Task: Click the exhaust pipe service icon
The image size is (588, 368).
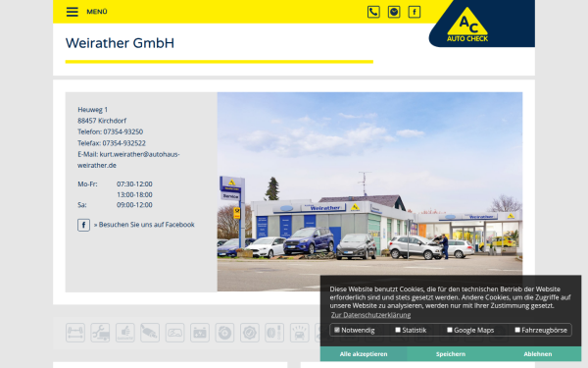Action: pyautogui.click(x=150, y=333)
